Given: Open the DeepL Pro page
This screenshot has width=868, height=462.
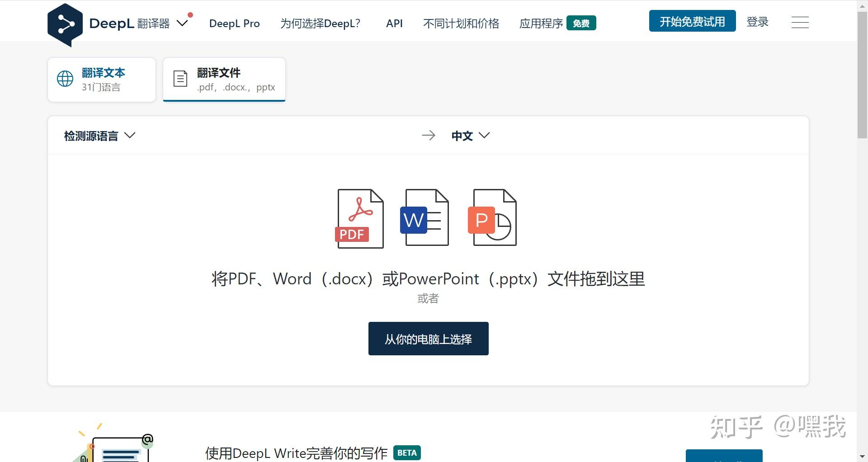Looking at the screenshot, I should tap(234, 24).
